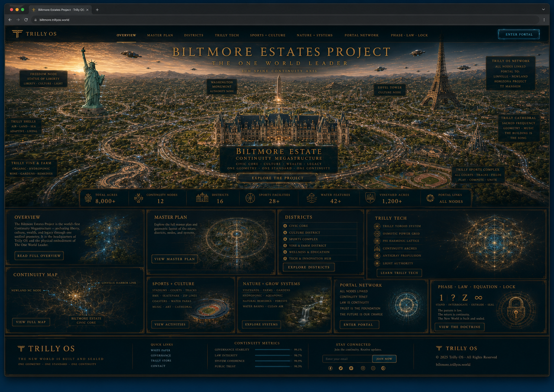The image size is (554, 392).
Task: Click the Trilly Toroid System icon
Action: [377, 226]
